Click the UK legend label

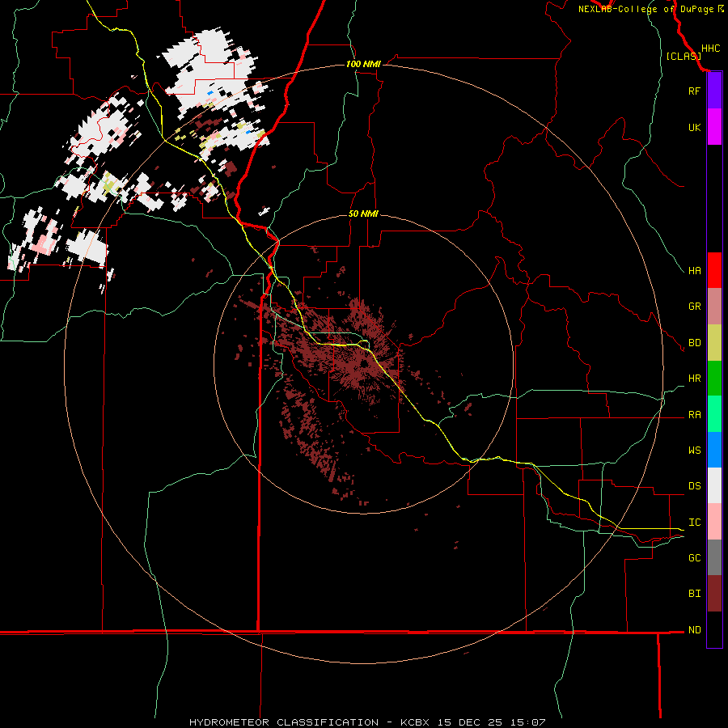(694, 127)
